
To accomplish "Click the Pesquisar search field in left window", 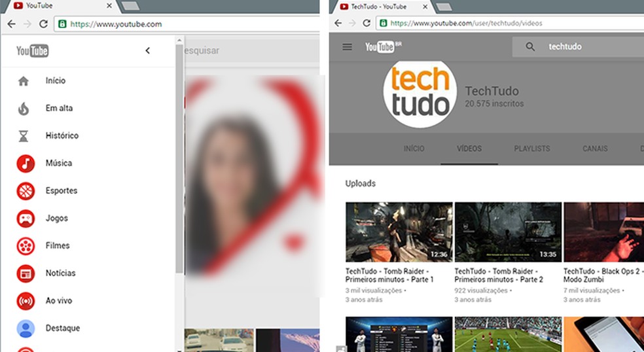I will pos(252,50).
